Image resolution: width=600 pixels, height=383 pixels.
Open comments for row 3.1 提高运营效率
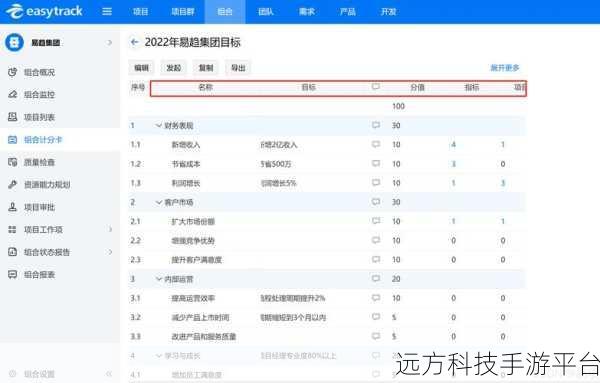coord(376,298)
